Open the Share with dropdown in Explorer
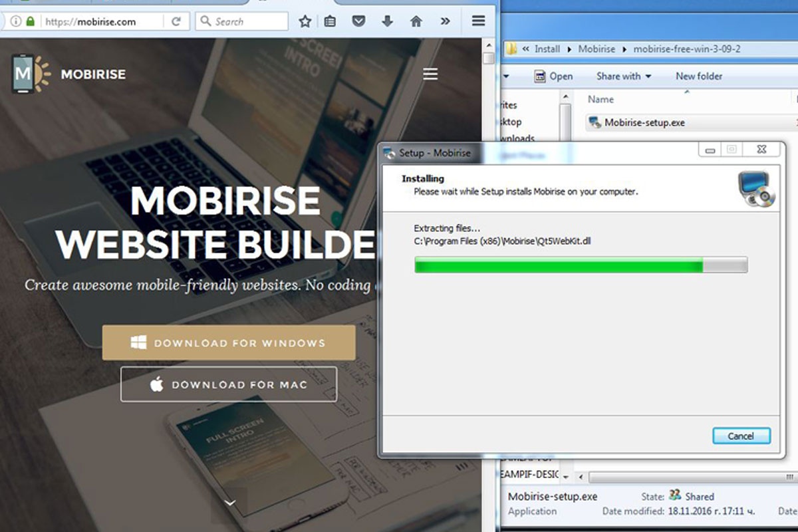This screenshot has height=532, width=798. (x=624, y=76)
